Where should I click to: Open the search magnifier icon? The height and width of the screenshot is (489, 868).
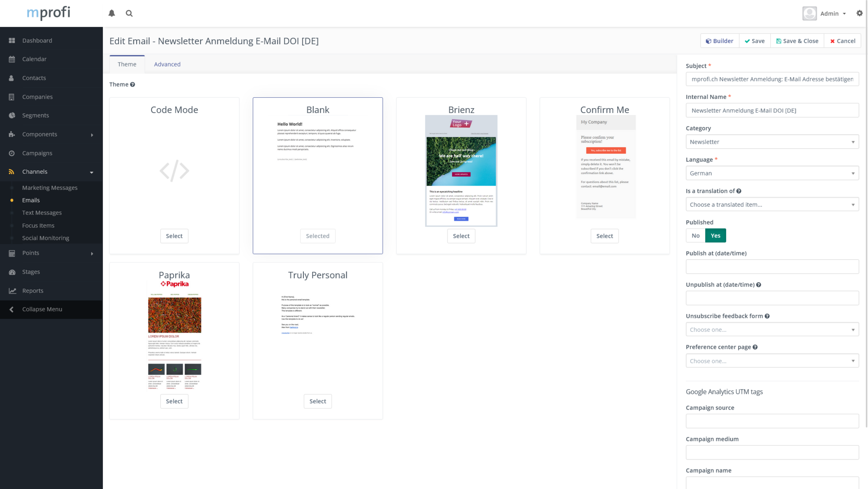click(x=129, y=13)
